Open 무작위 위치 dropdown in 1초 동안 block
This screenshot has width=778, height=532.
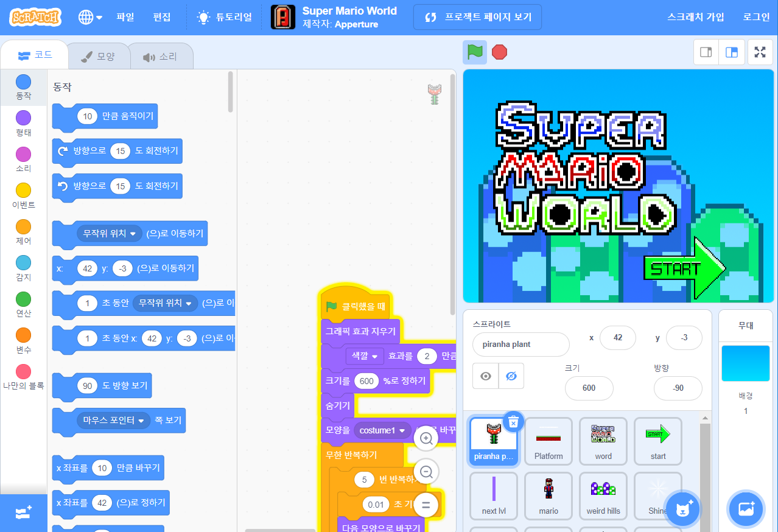166,303
